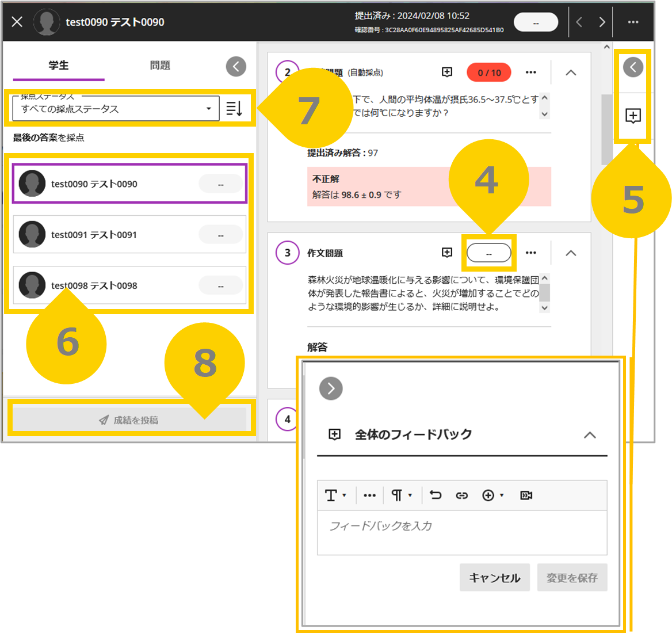Collapse feedback panel with arrow button
The width and height of the screenshot is (672, 633).
click(331, 388)
